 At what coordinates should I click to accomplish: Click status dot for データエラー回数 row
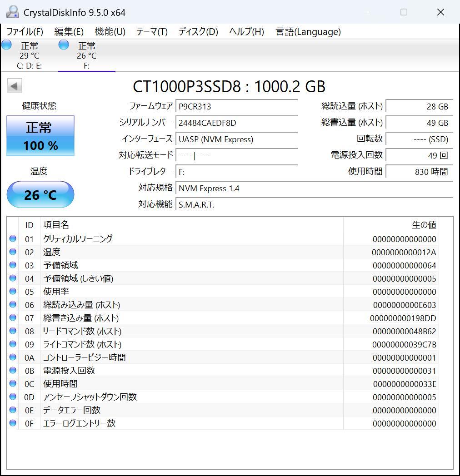coord(13,410)
